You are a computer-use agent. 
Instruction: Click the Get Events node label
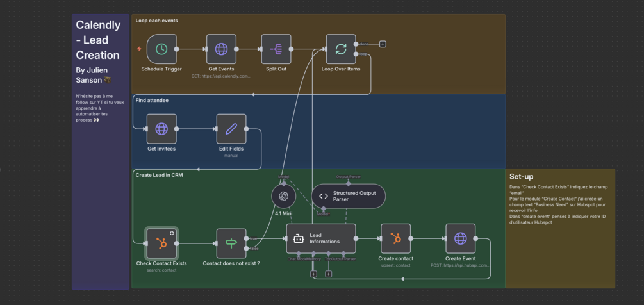pos(221,69)
